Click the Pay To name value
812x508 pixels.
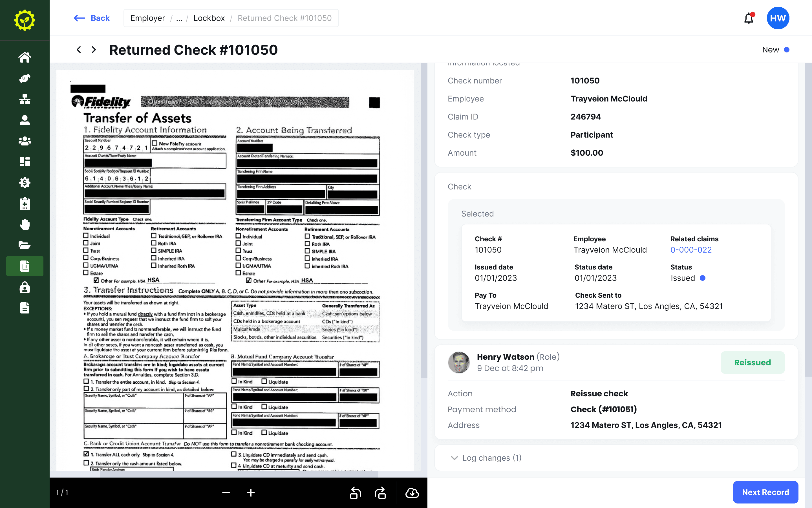click(511, 306)
